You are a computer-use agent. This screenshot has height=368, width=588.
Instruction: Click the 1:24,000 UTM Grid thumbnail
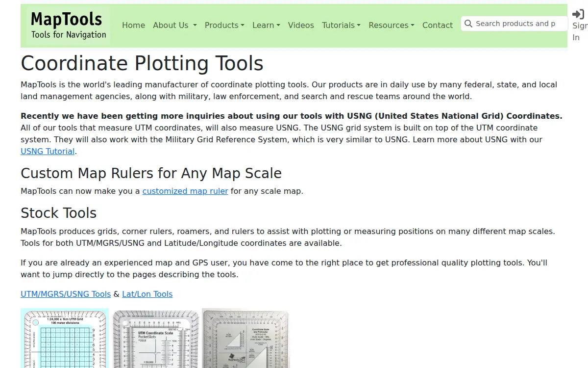pyautogui.click(x=65, y=338)
